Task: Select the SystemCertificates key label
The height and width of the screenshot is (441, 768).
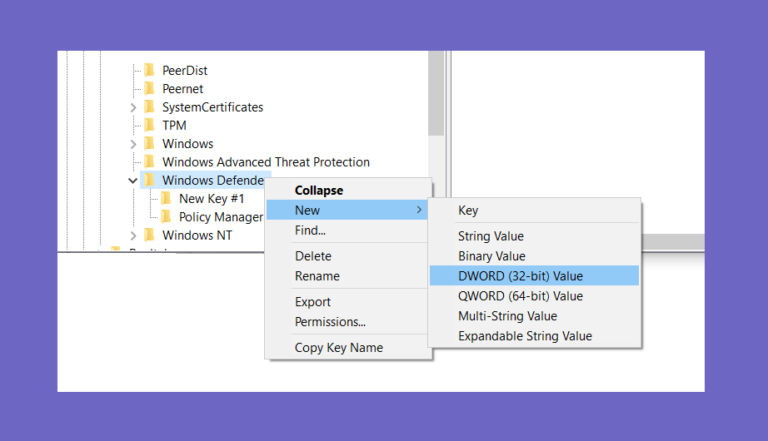Action: 213,107
